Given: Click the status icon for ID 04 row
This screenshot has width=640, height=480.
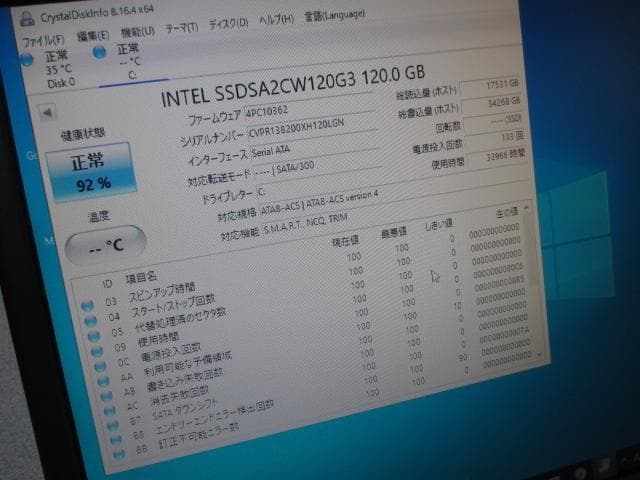Looking at the screenshot, I should click(x=91, y=321).
